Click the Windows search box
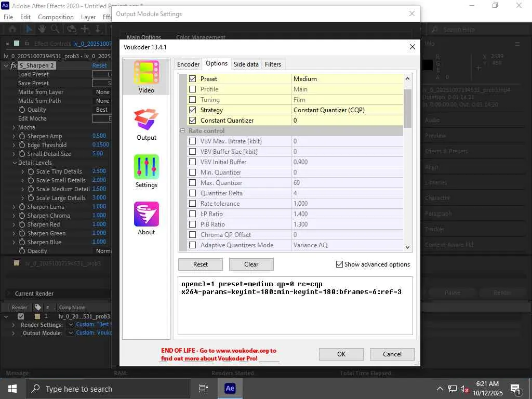 click(108, 389)
